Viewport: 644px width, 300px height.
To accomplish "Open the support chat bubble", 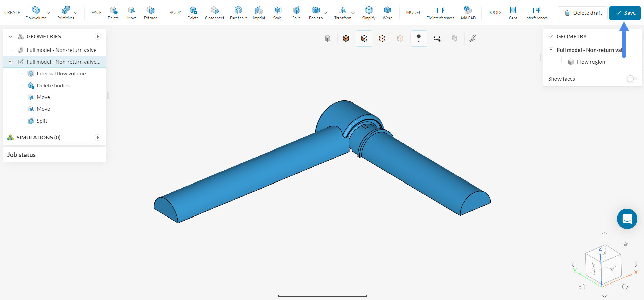I will pyautogui.click(x=627, y=219).
